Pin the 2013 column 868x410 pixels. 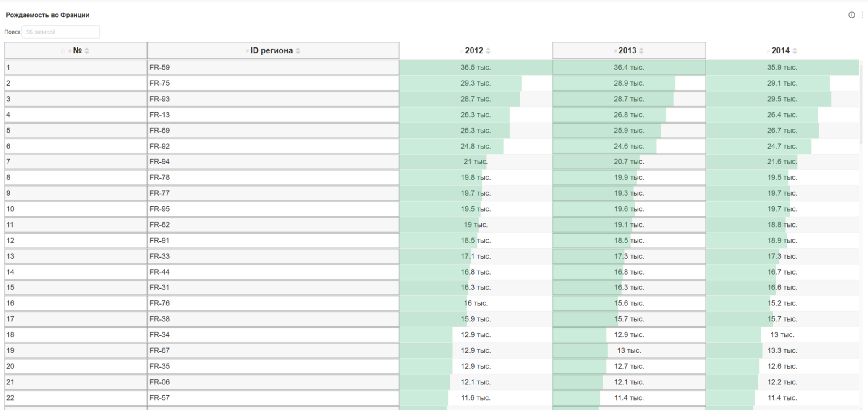coord(615,51)
